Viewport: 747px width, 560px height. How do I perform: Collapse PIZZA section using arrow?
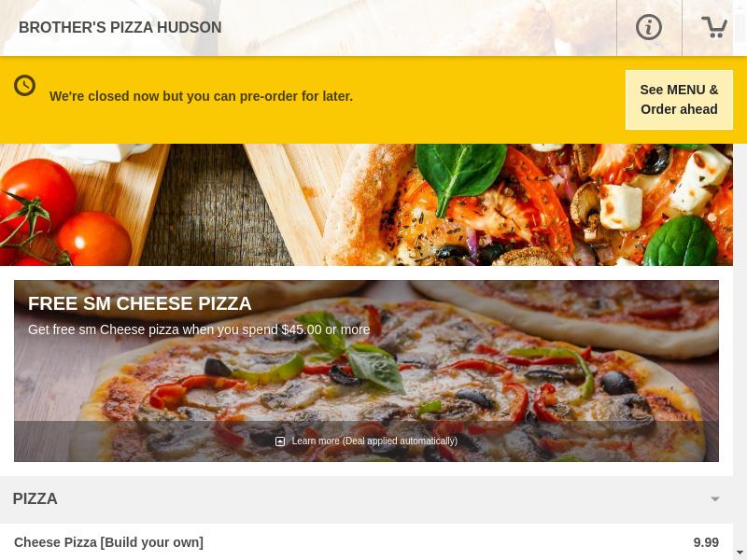[714, 499]
